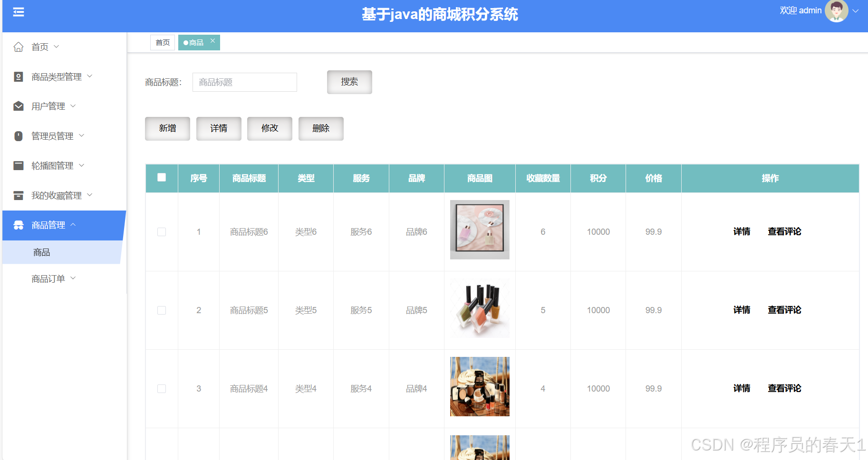Viewport: 868px width, 460px height.
Task: Click the 删除 button
Action: pyautogui.click(x=321, y=128)
